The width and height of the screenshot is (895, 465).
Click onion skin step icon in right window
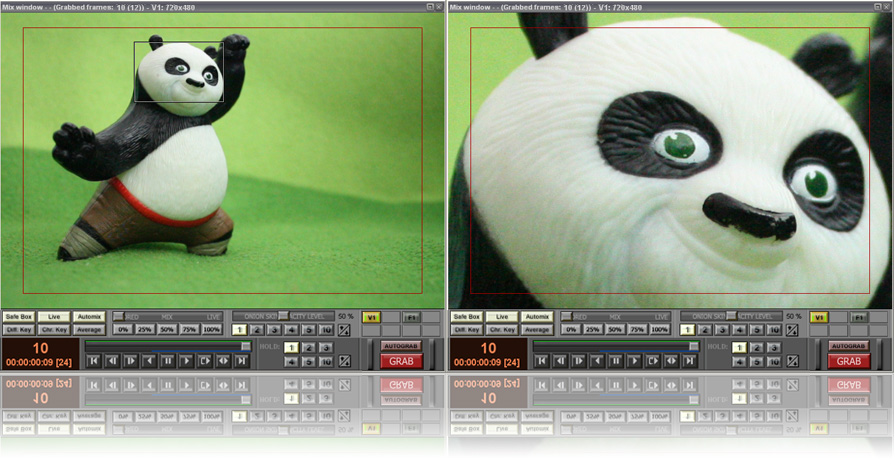point(792,330)
